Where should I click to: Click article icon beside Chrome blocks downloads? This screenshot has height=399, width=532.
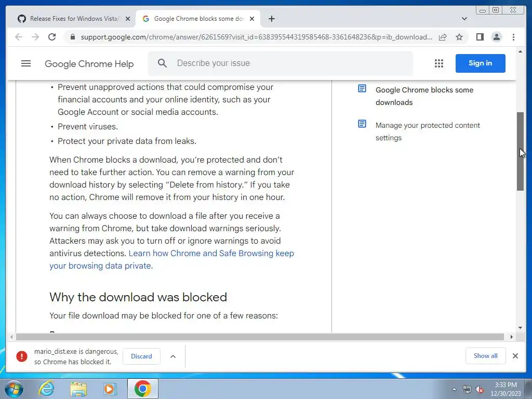click(362, 88)
